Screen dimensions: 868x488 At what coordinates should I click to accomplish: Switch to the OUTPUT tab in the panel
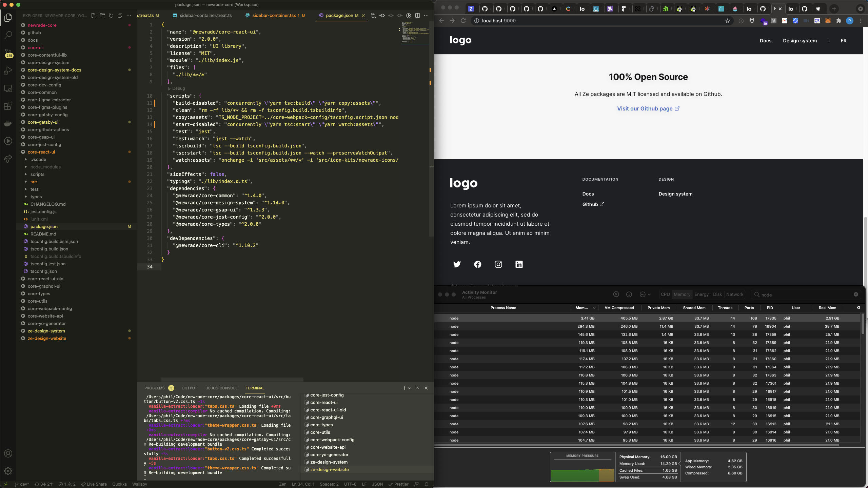(x=189, y=388)
